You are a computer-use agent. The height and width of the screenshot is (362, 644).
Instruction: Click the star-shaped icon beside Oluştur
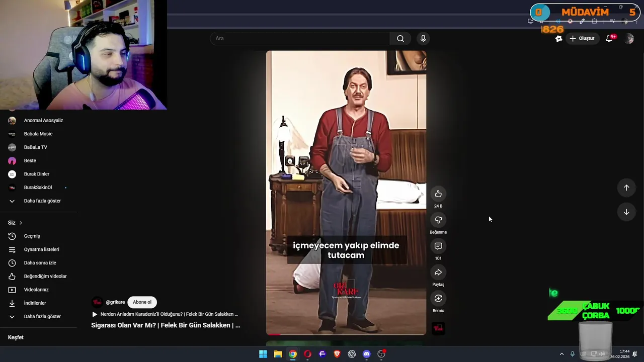558,38
